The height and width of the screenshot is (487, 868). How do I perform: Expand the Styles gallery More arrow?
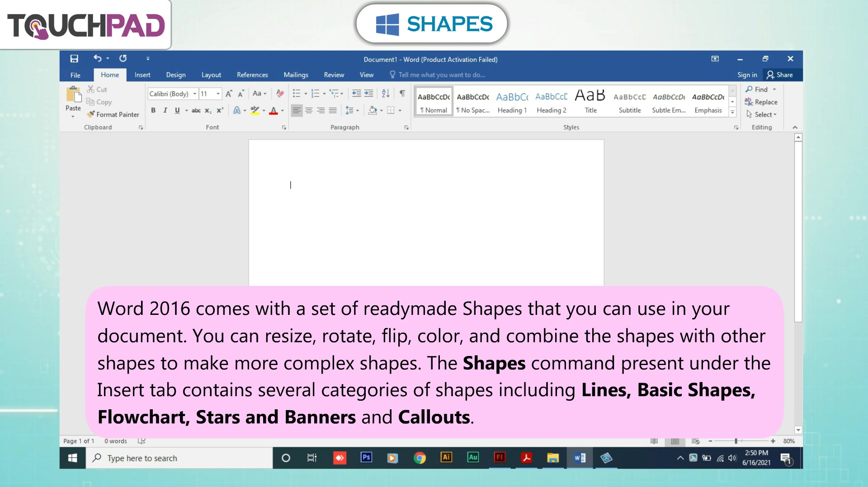coord(733,112)
